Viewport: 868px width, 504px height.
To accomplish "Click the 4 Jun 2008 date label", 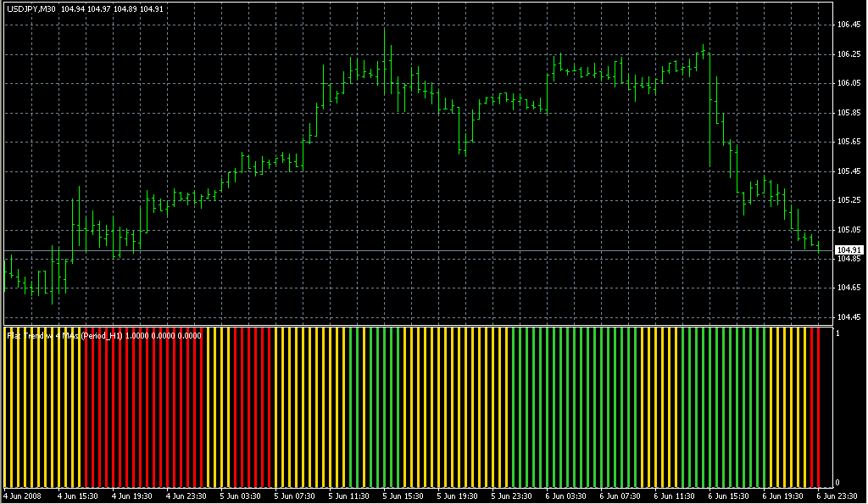I will click(x=22, y=496).
